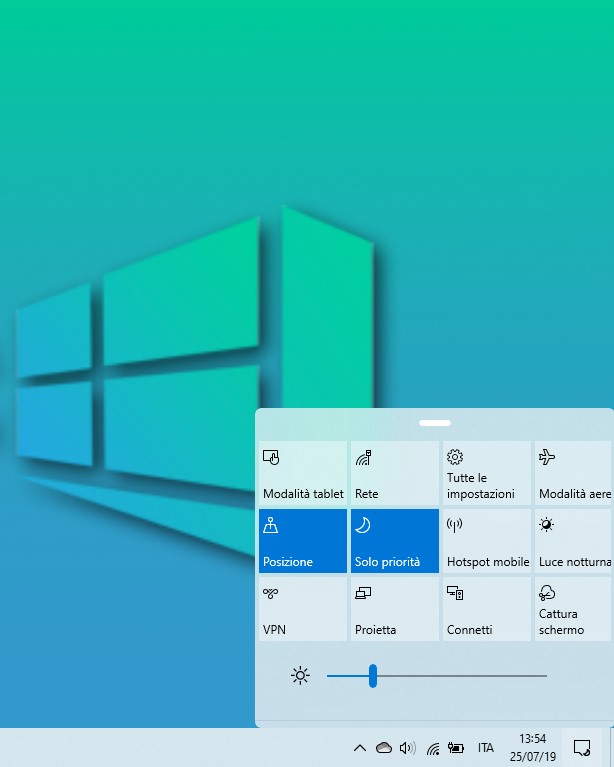Enable Modalità aereo quick action
The height and width of the screenshot is (767, 614).
pos(574,473)
